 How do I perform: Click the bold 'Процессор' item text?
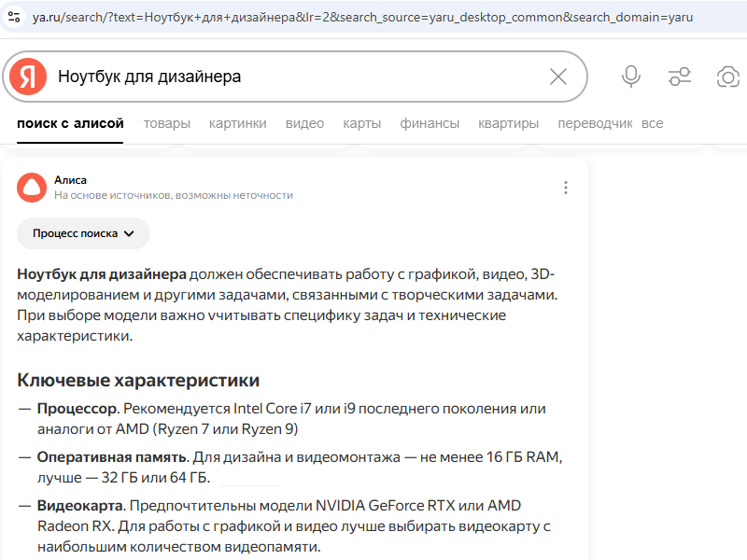tap(78, 409)
